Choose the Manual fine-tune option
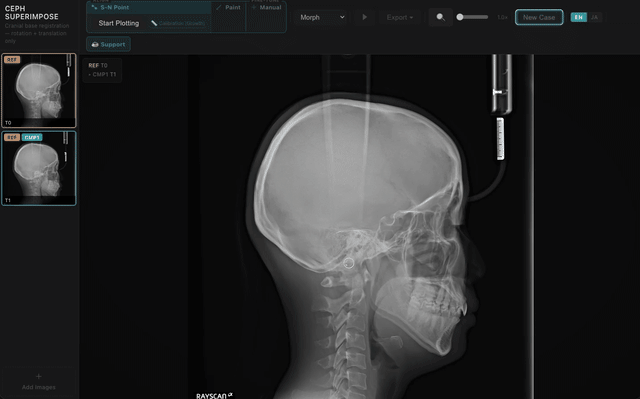The height and width of the screenshot is (399, 640). [267, 7]
